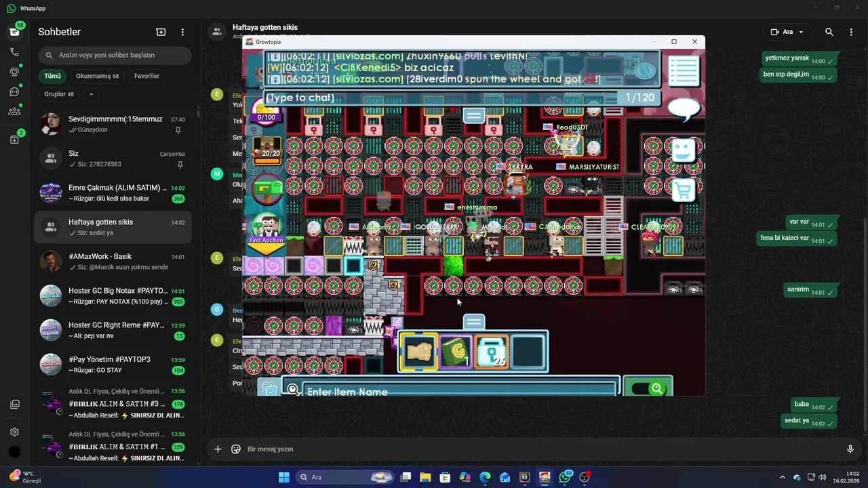Click the Growtopia magnifier search icon
Image resolution: width=868 pixels, height=488 pixels.
[292, 390]
